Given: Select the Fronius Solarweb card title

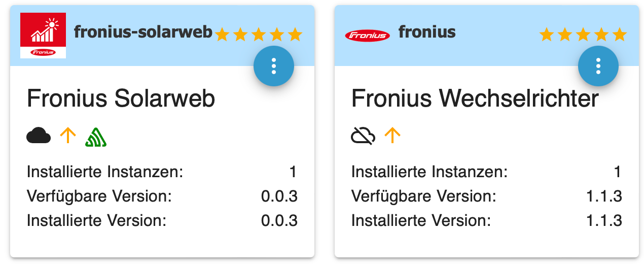Looking at the screenshot, I should point(121,98).
